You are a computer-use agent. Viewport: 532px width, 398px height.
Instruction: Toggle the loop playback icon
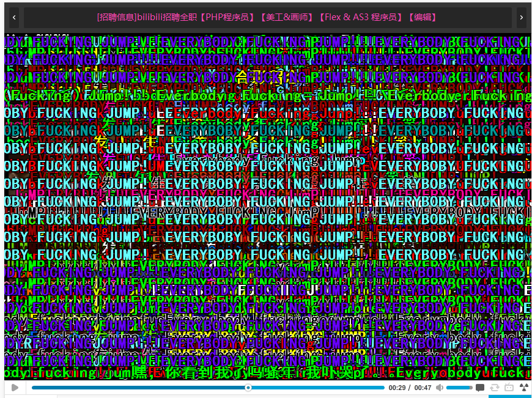click(494, 388)
